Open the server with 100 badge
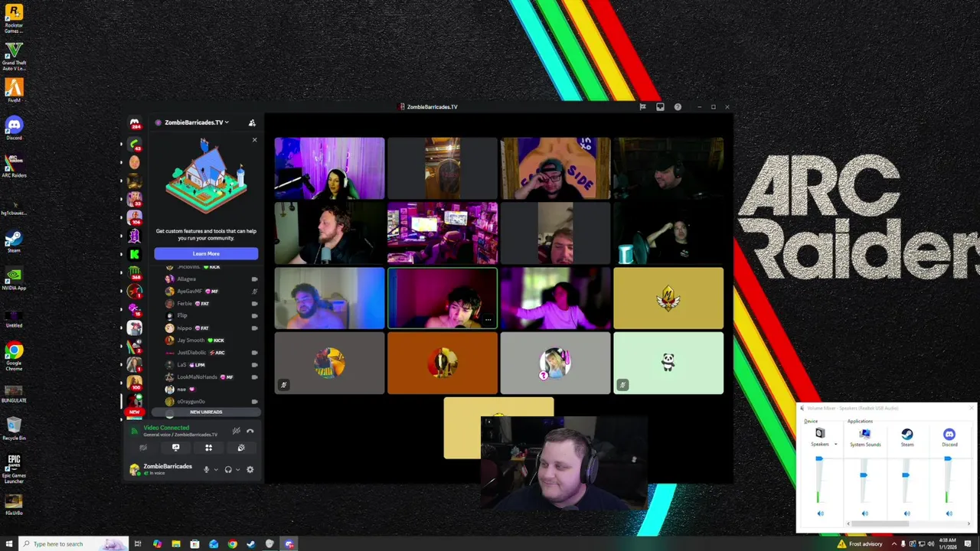980x551 pixels. (x=135, y=383)
